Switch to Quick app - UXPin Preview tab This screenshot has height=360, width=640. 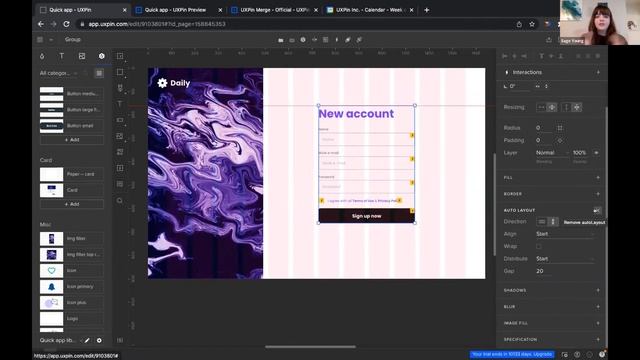point(179,10)
